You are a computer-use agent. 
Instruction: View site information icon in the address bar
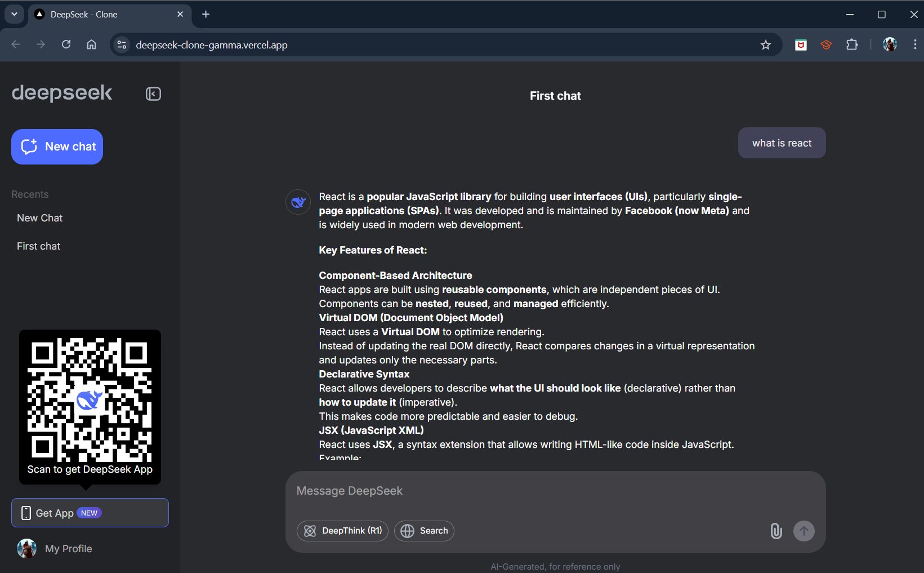click(122, 45)
